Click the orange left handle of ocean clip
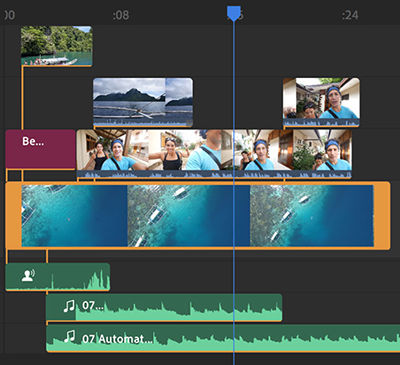Image resolution: width=400 pixels, height=365 pixels. point(14,216)
